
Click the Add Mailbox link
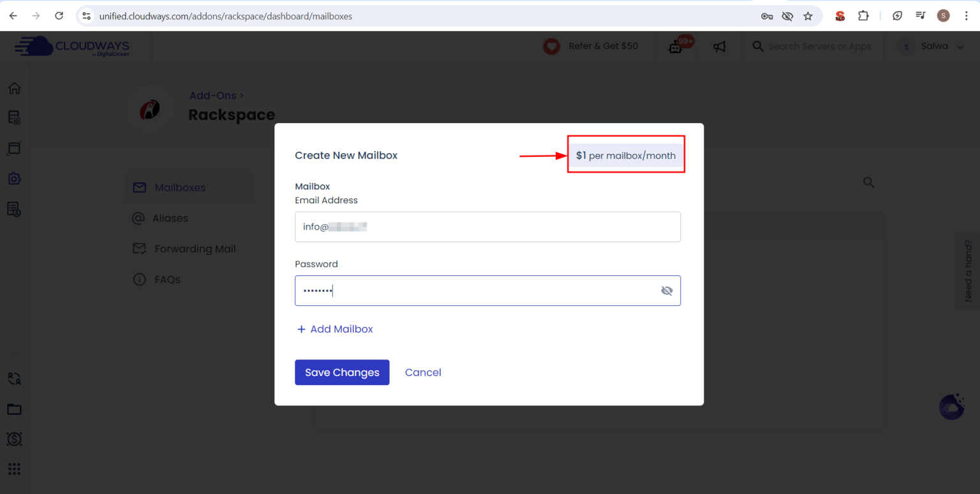tap(335, 329)
